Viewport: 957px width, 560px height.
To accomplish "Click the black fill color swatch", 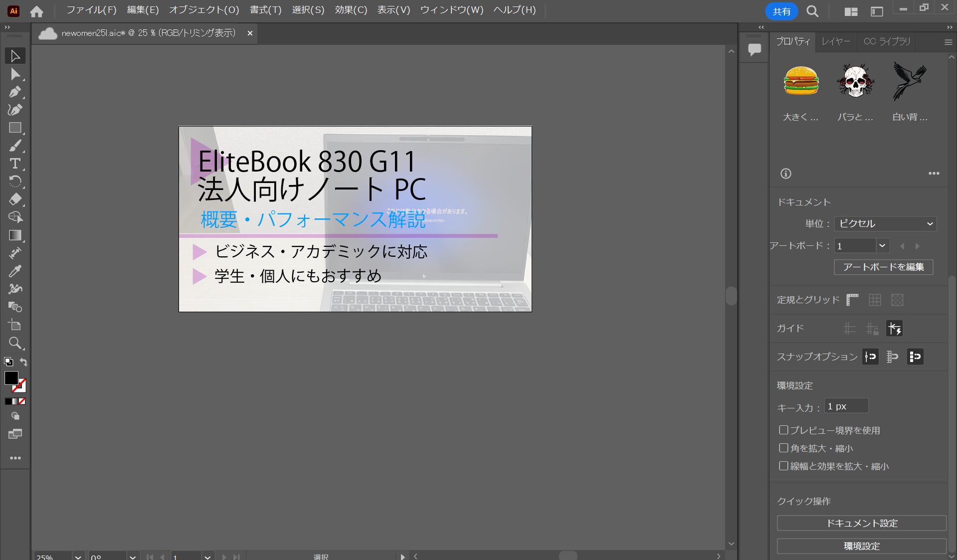I will (x=11, y=378).
